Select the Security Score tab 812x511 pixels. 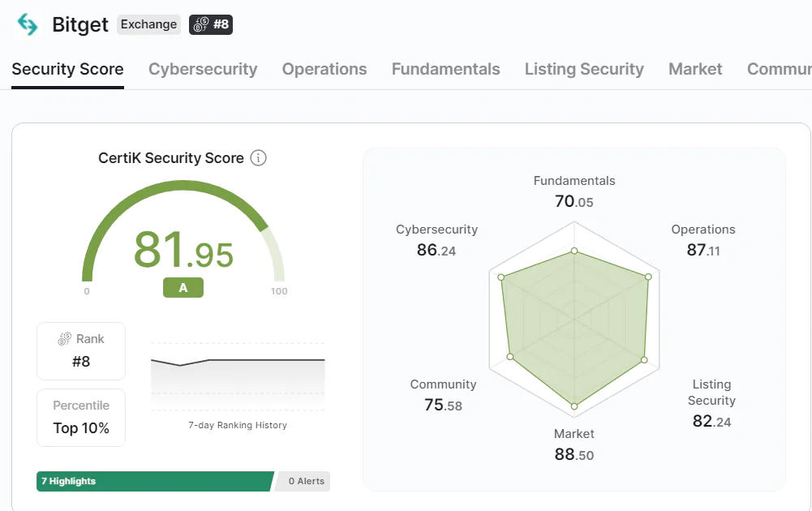67,70
